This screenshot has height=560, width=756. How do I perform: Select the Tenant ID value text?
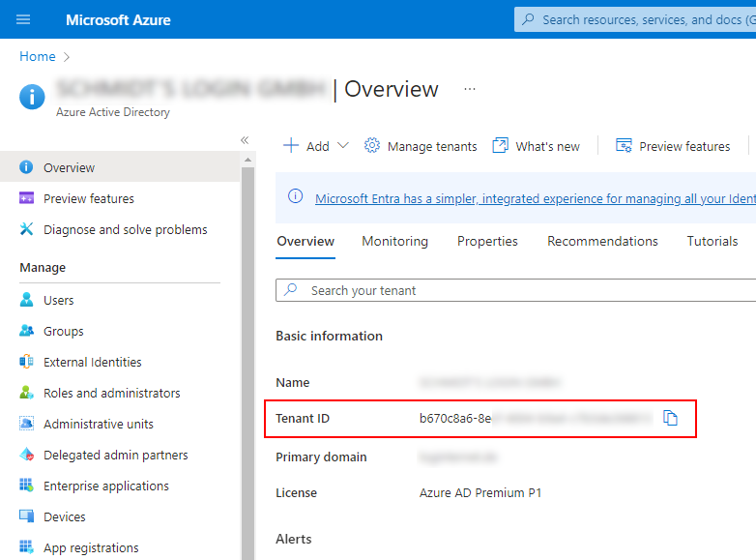pos(536,418)
